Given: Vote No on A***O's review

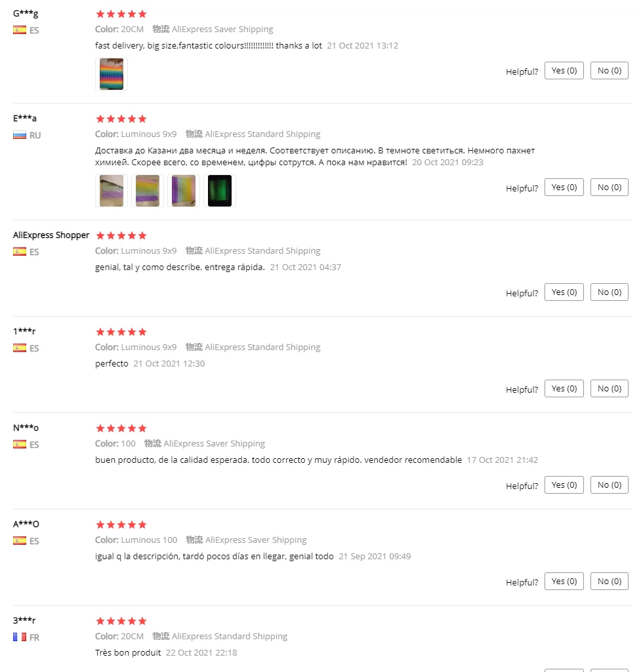Looking at the screenshot, I should (610, 582).
